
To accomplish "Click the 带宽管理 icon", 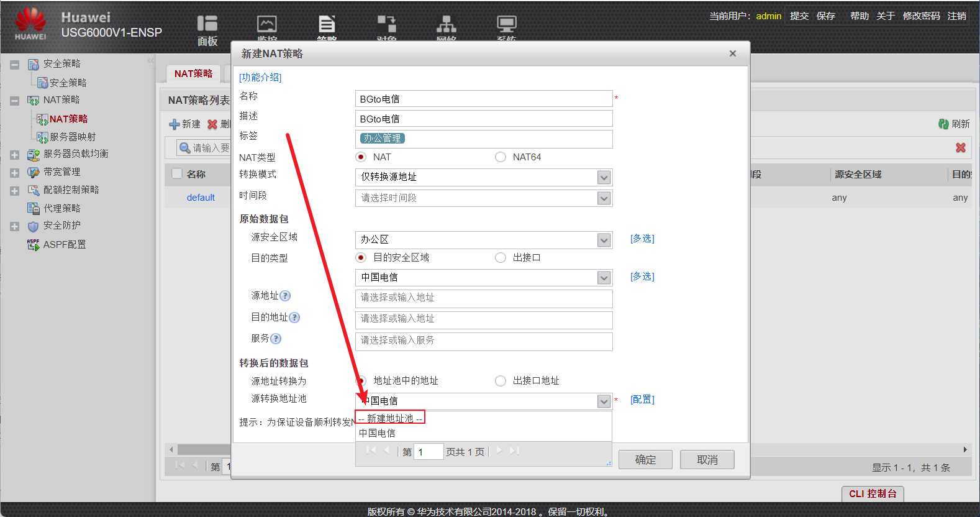I will [34, 172].
